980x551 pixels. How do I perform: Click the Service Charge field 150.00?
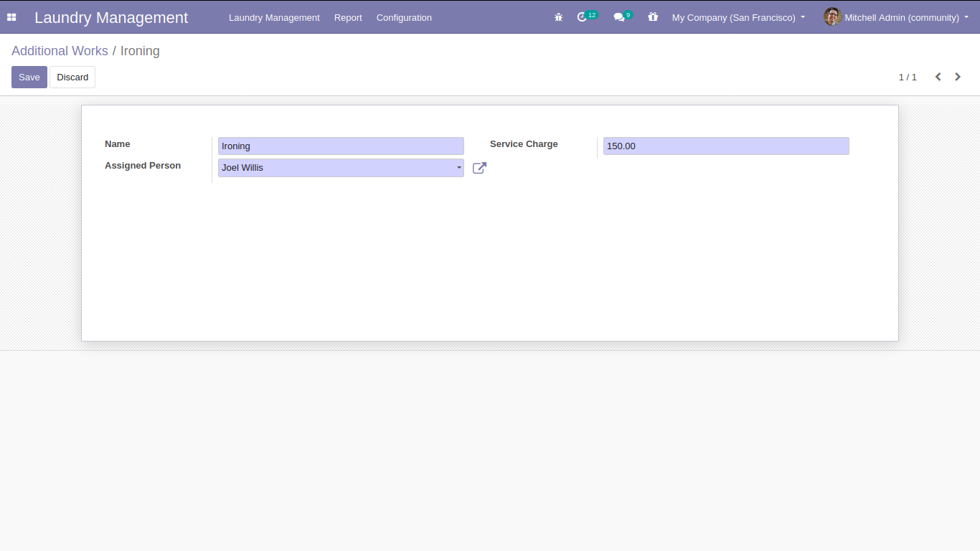pyautogui.click(x=726, y=146)
